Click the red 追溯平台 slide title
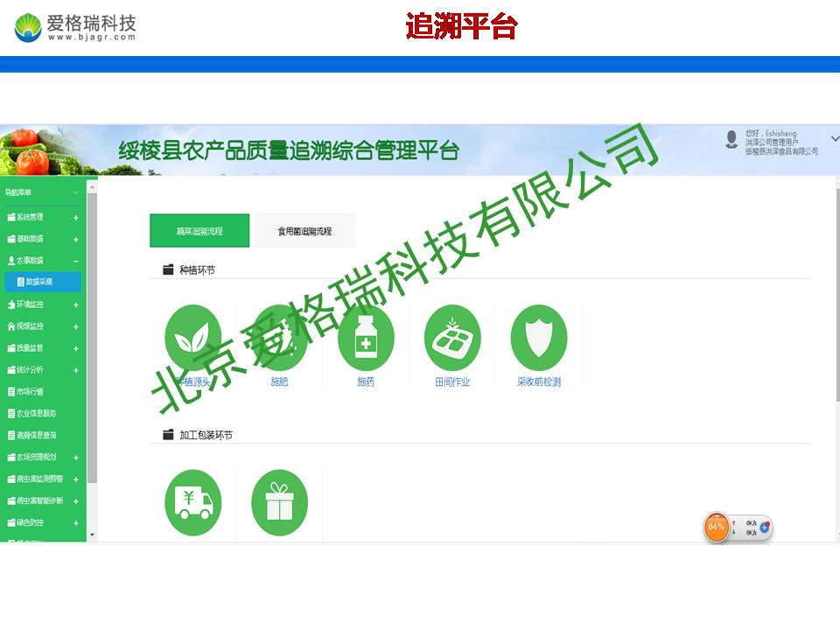Viewport: 840px width, 630px height. tap(461, 26)
